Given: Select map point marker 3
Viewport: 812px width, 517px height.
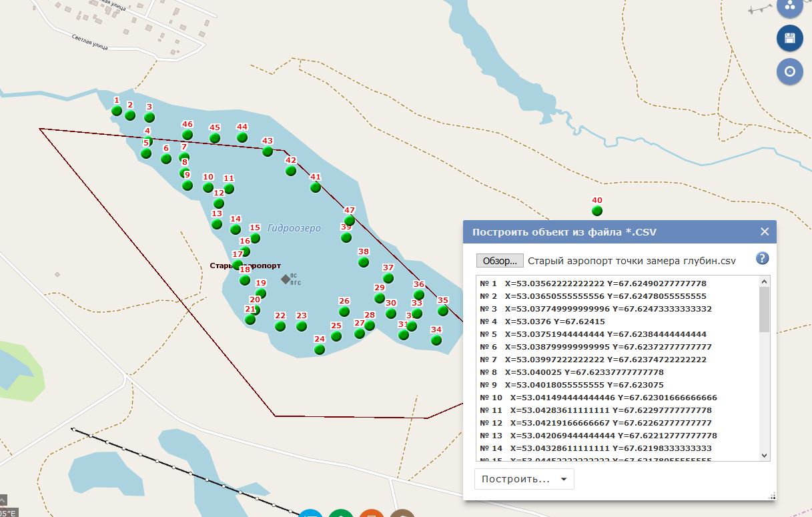Looking at the screenshot, I should pyautogui.click(x=149, y=117).
